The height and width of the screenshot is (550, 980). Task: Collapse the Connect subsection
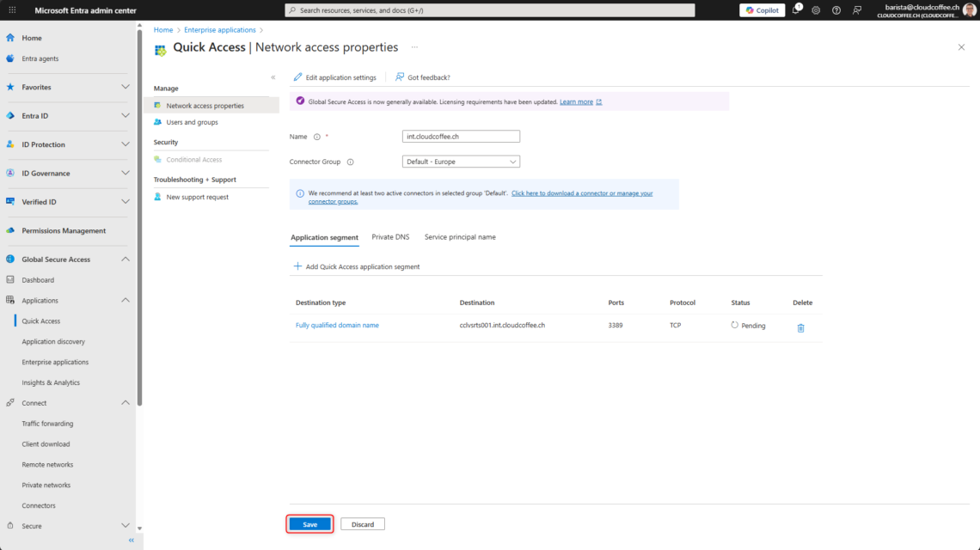click(126, 403)
